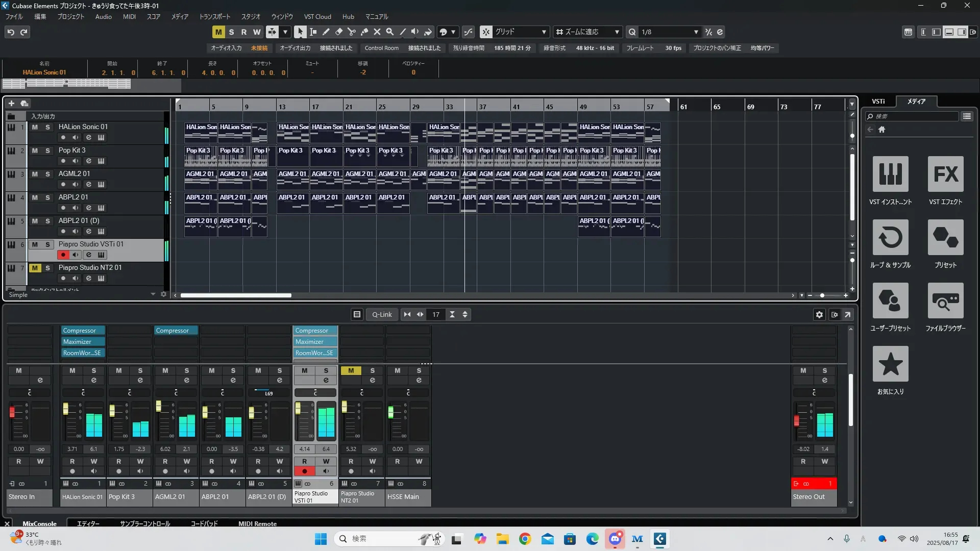This screenshot has width=980, height=551.
Task: Select the Erase tool
Action: (x=338, y=32)
